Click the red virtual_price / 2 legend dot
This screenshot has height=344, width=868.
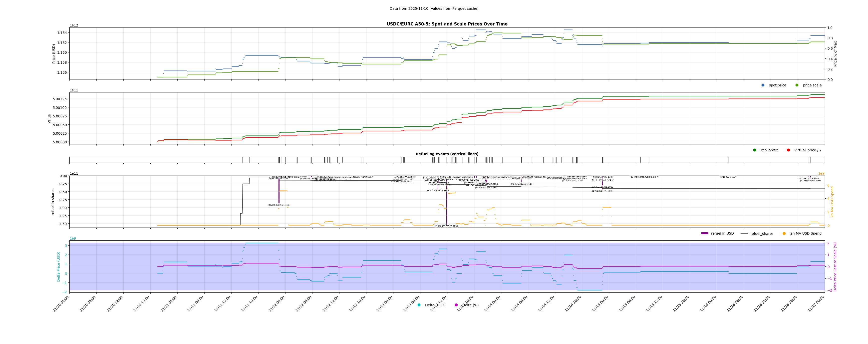[x=789, y=150]
